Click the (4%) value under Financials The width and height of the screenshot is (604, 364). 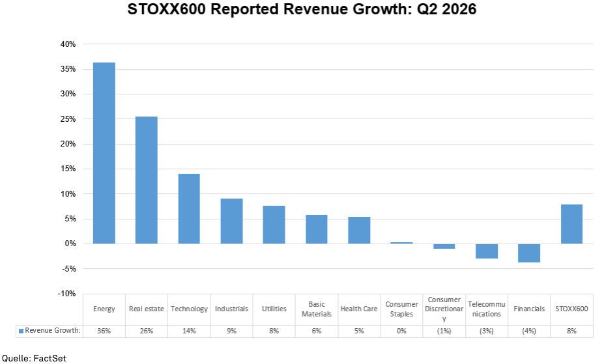(x=529, y=331)
